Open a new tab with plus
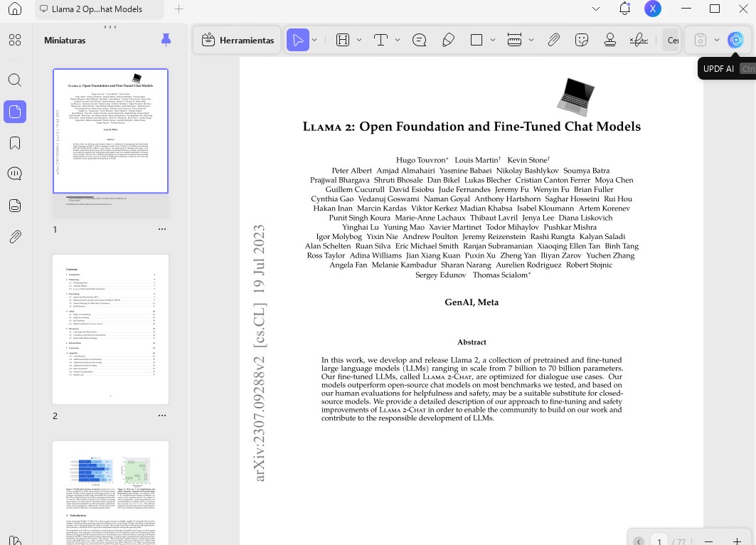 [x=179, y=9]
